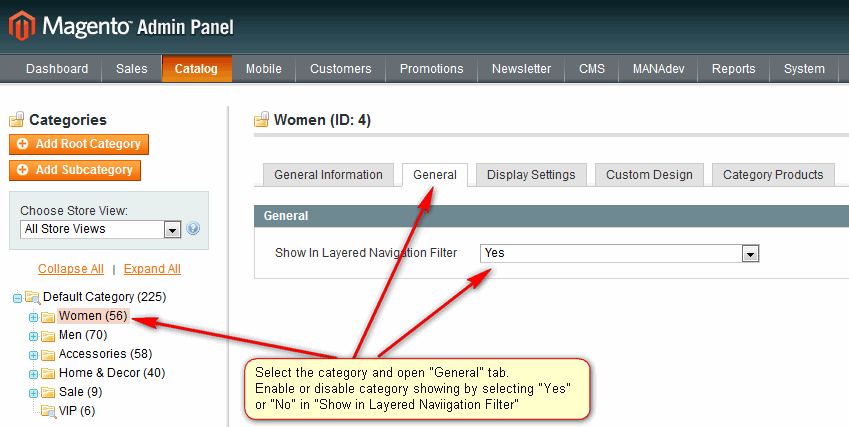Click the Women (ID: 4) page title
This screenshot has width=849, height=427.
[322, 120]
